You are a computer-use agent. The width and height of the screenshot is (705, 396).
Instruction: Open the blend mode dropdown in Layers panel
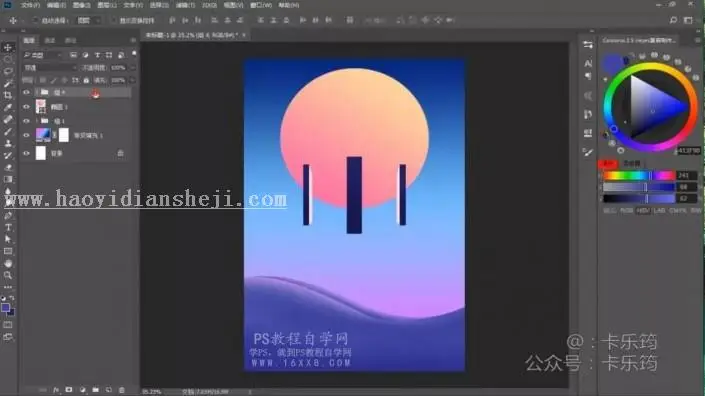50,68
